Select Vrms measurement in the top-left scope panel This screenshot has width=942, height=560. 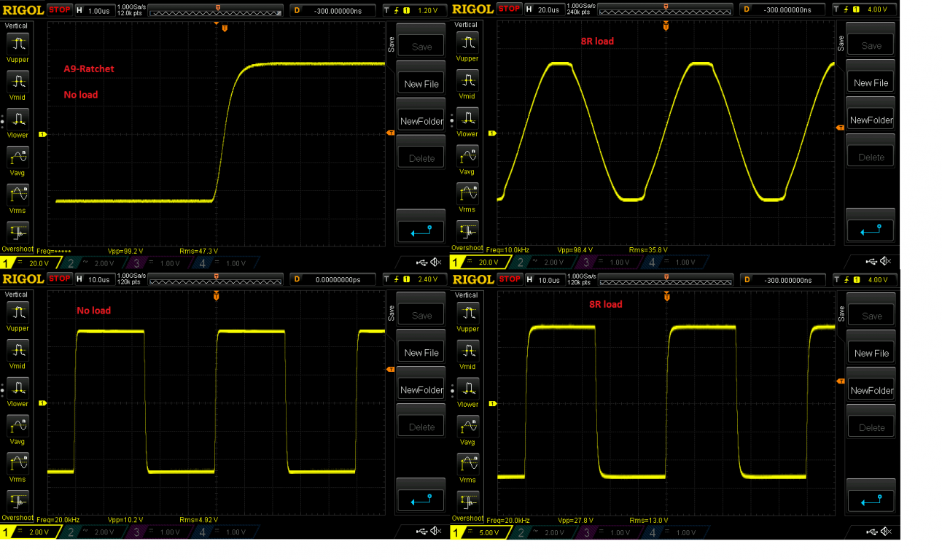click(x=16, y=194)
